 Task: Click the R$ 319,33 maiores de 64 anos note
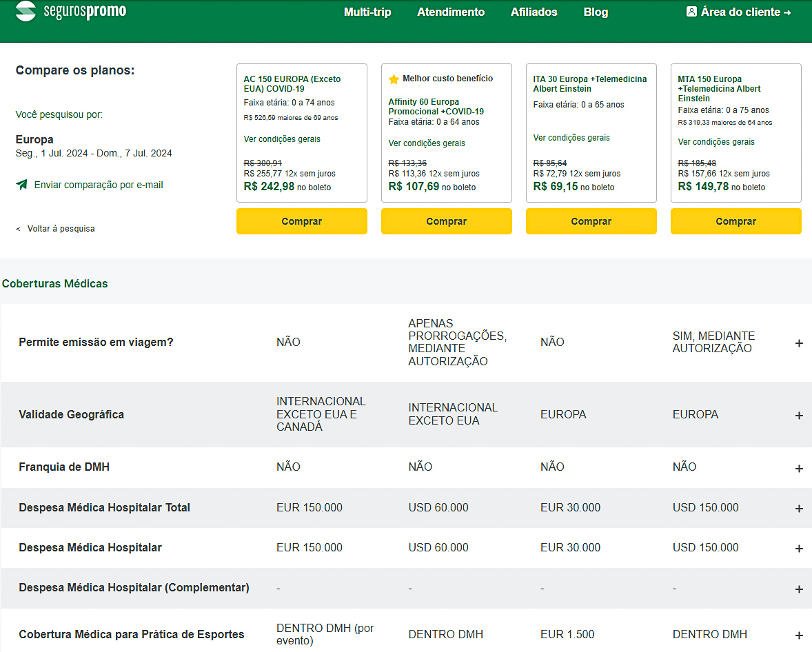click(725, 123)
